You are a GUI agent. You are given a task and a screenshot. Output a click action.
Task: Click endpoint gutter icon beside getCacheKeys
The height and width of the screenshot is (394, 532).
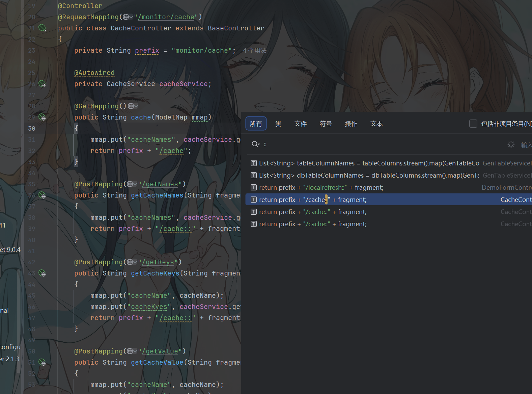[x=42, y=273]
